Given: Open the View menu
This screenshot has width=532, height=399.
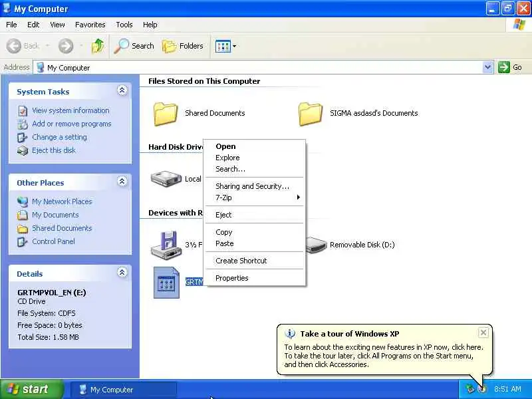Looking at the screenshot, I should click(57, 25).
